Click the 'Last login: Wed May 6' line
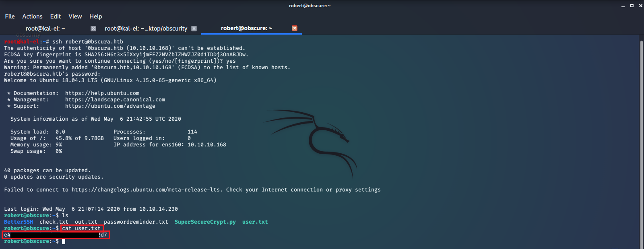 coord(91,209)
